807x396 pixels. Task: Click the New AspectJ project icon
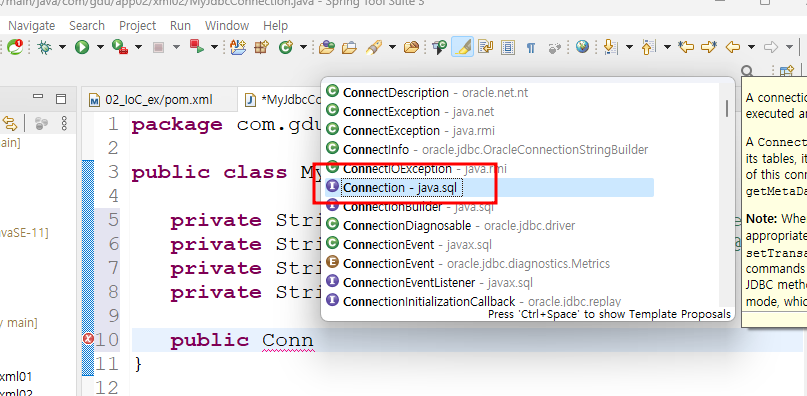(x=238, y=47)
